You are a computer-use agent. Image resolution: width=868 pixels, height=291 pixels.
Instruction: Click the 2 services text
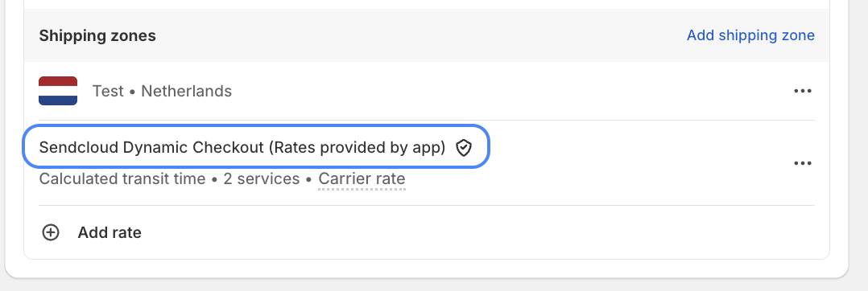point(261,179)
